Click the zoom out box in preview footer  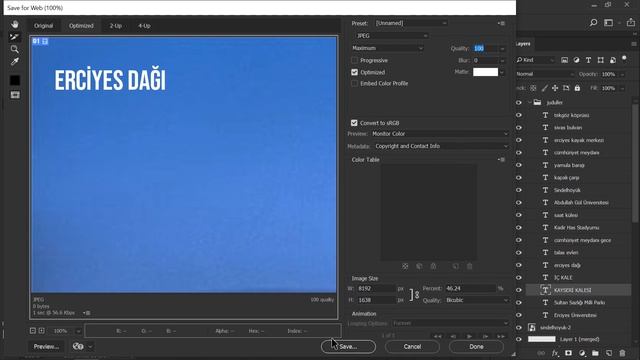click(33, 331)
